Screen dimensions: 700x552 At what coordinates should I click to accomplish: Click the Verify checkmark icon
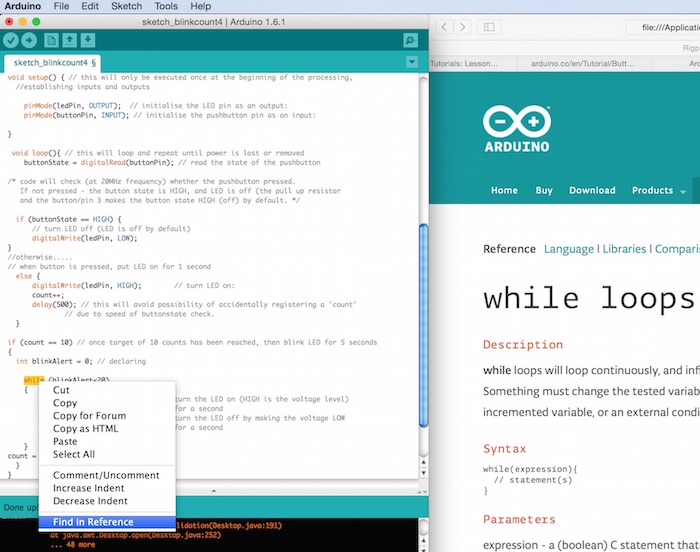(x=11, y=41)
